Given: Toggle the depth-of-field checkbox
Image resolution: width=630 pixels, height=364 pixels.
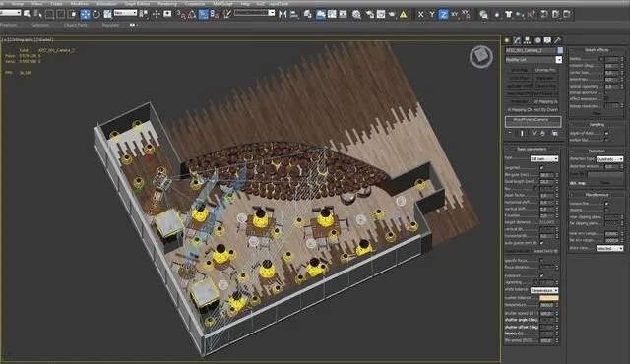Looking at the screenshot, I should pyautogui.click(x=606, y=133).
